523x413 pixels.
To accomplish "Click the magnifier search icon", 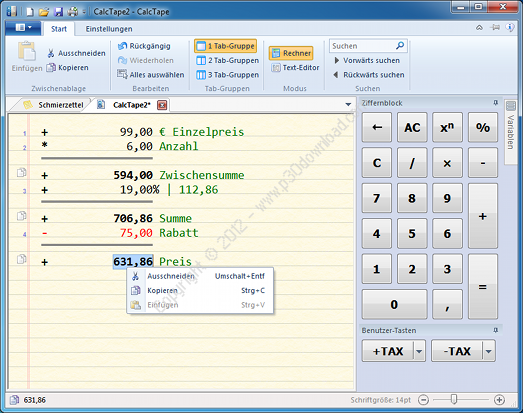I will [x=400, y=46].
